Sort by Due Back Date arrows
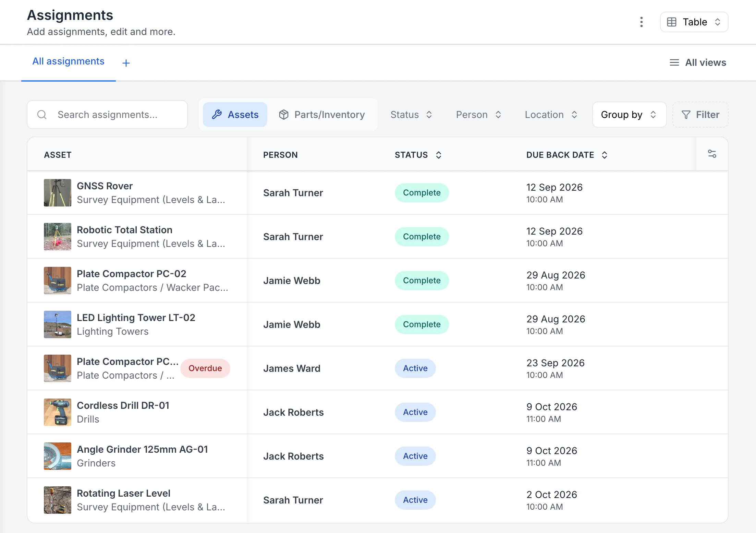The image size is (756, 533). click(605, 155)
